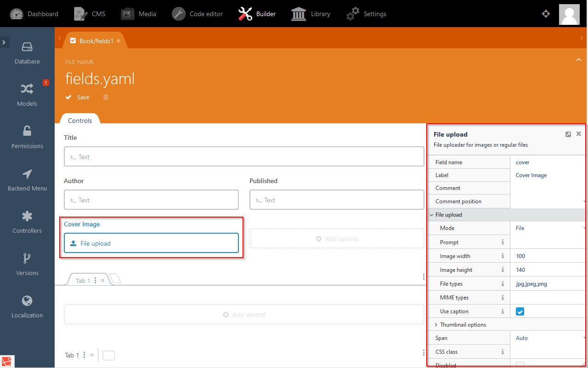
Task: Open Localization in the sidebar
Action: pyautogui.click(x=27, y=307)
